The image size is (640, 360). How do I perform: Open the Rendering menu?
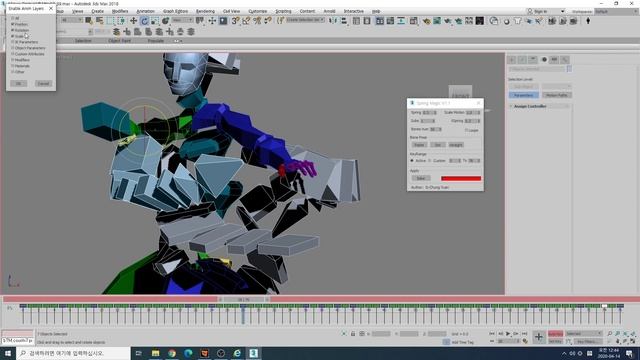click(205, 11)
